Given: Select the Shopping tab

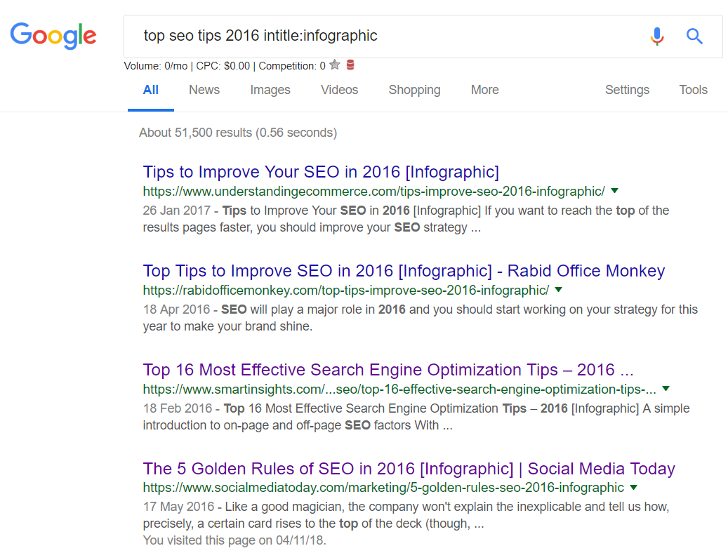Looking at the screenshot, I should click(414, 90).
